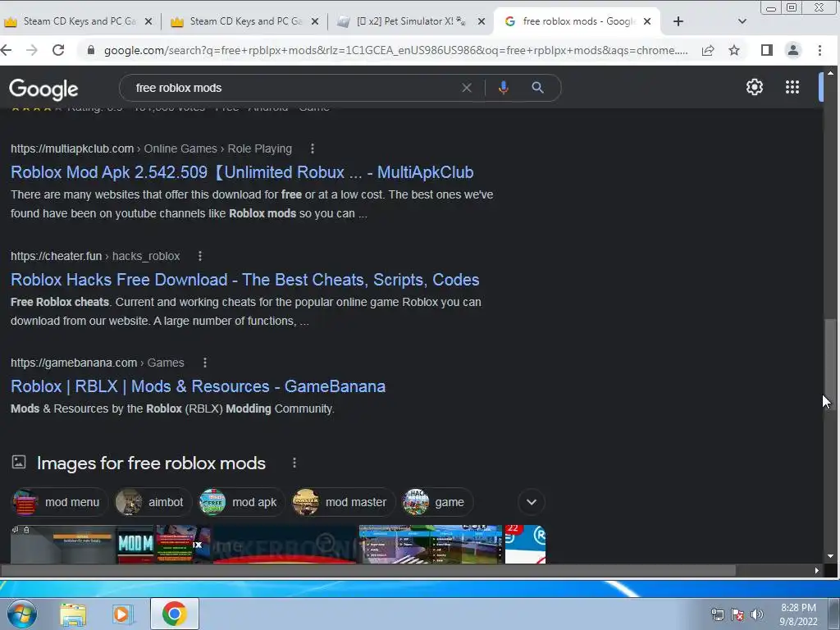This screenshot has height=630, width=840.
Task: Click the Action Center flag tray icon
Action: pyautogui.click(x=737, y=614)
